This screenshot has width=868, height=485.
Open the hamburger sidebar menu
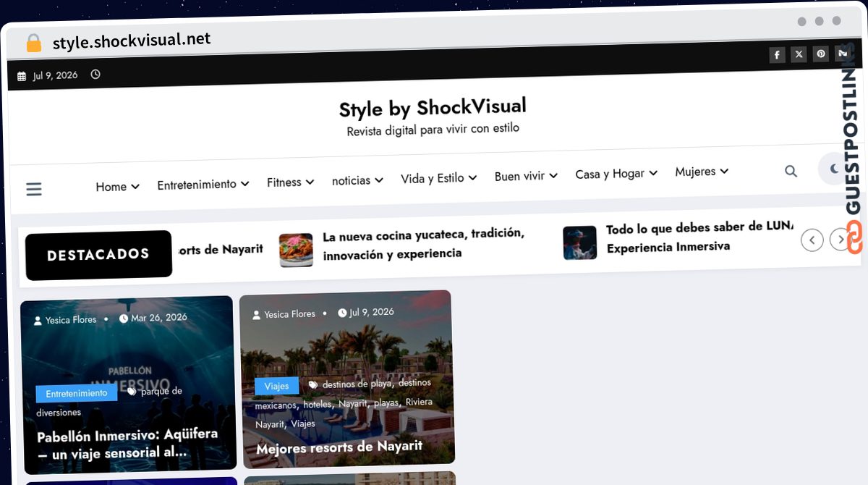click(34, 189)
